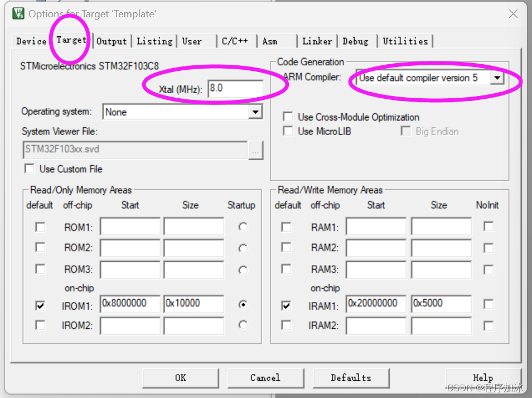Screen dimensions: 532x398
Task: Uncheck the IROM1 default checkbox
Action: pos(40,306)
